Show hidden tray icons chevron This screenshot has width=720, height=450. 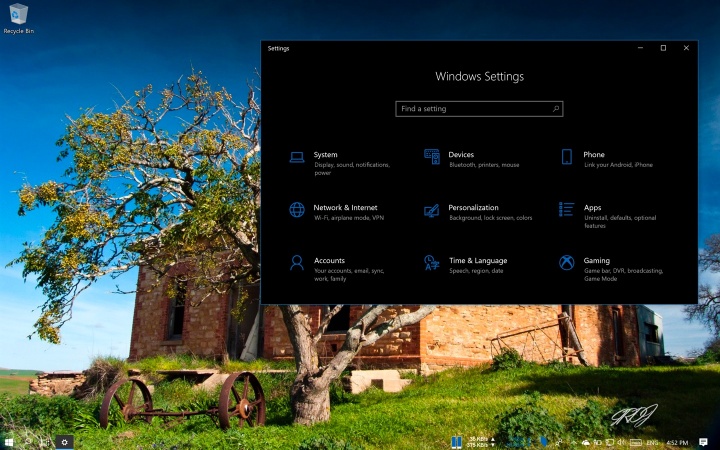coord(574,443)
